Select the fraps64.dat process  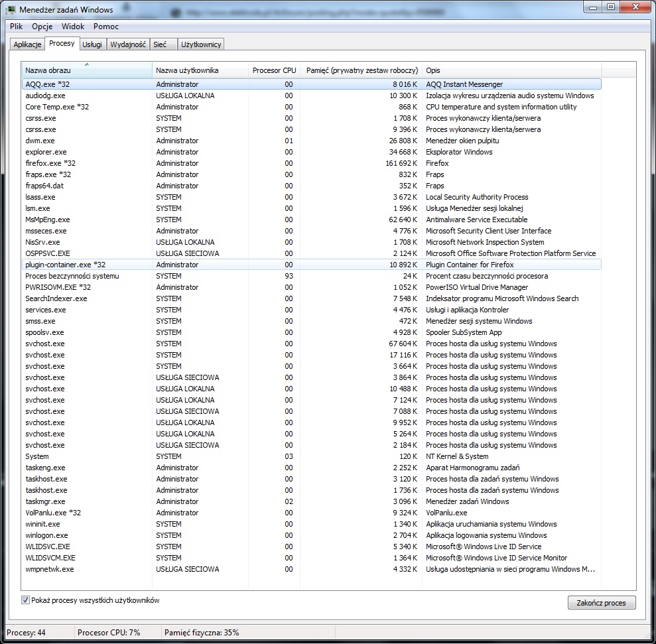click(311, 186)
